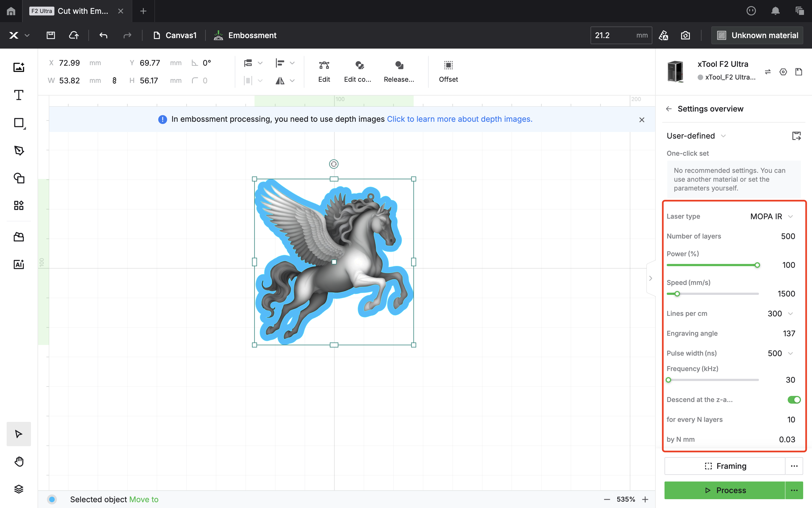812x508 pixels.
Task: Click the windows stack icon in title bar
Action: pos(800,11)
